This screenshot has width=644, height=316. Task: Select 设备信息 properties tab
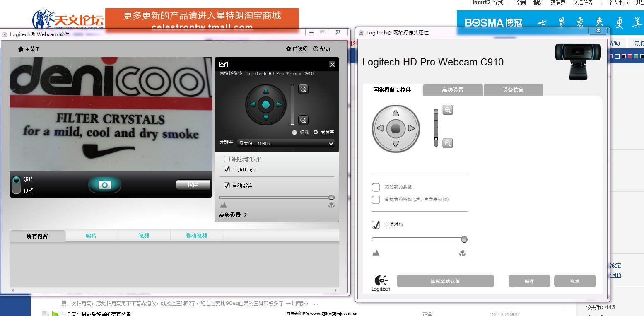[514, 90]
